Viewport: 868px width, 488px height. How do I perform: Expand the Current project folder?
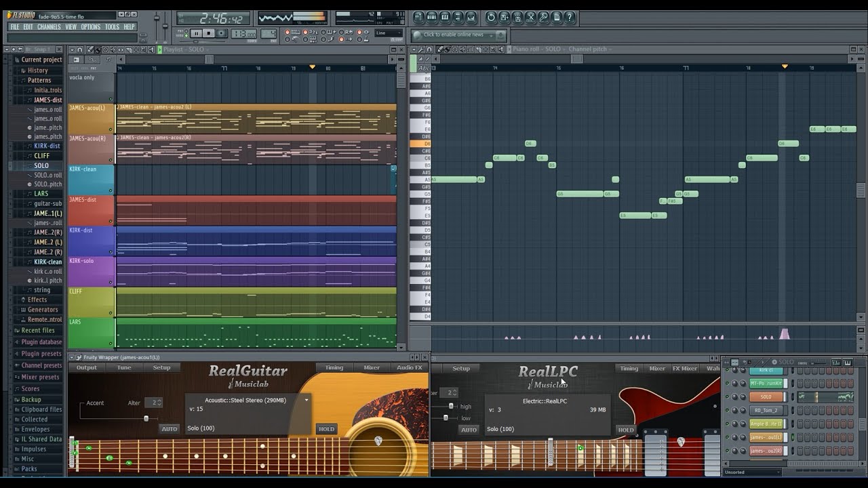click(x=41, y=60)
